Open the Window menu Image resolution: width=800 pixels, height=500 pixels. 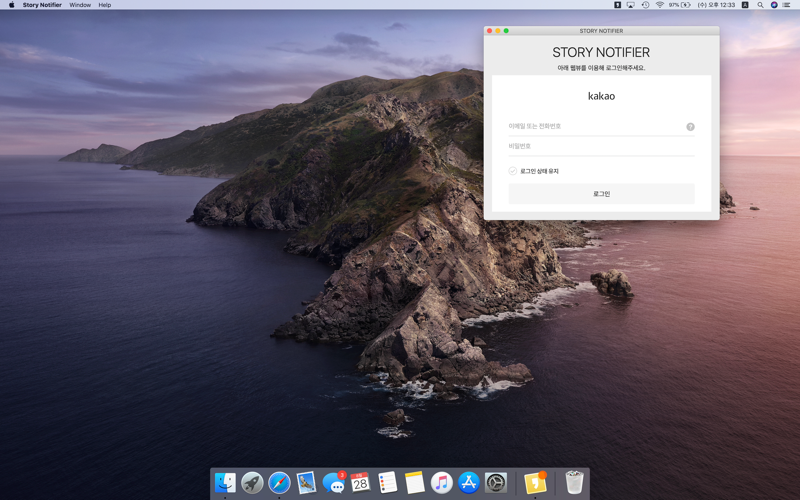[80, 5]
